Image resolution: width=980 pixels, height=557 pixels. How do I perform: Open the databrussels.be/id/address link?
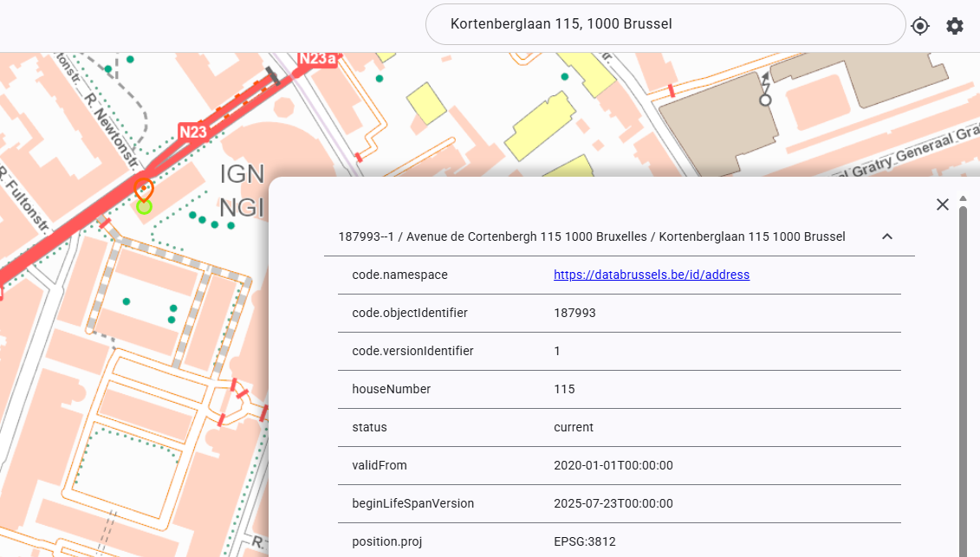(652, 275)
